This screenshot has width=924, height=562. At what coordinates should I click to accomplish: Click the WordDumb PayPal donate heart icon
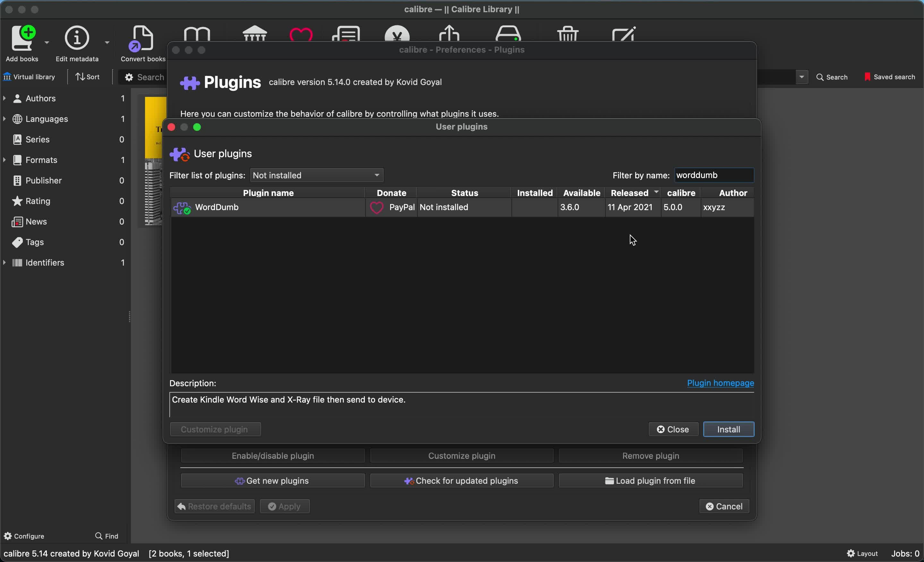(376, 207)
